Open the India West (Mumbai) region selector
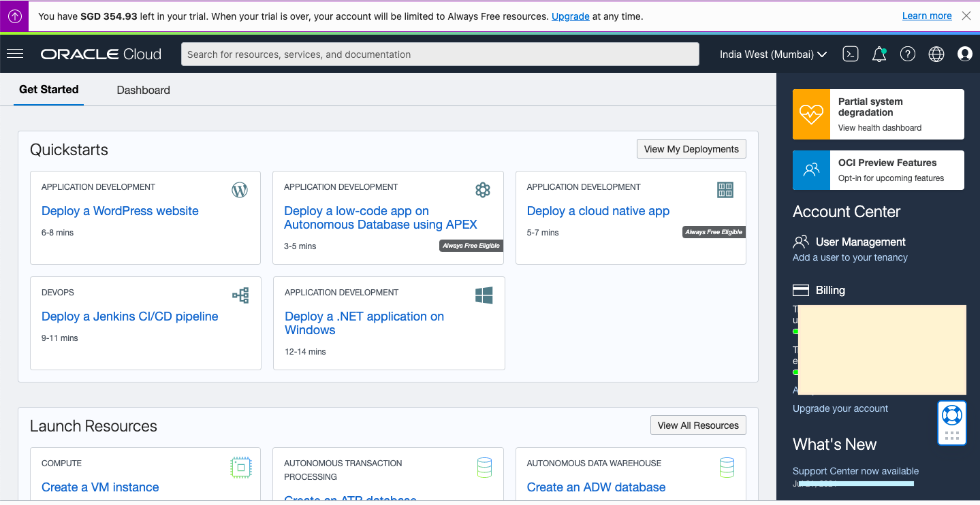The image size is (980, 505). 773,54
